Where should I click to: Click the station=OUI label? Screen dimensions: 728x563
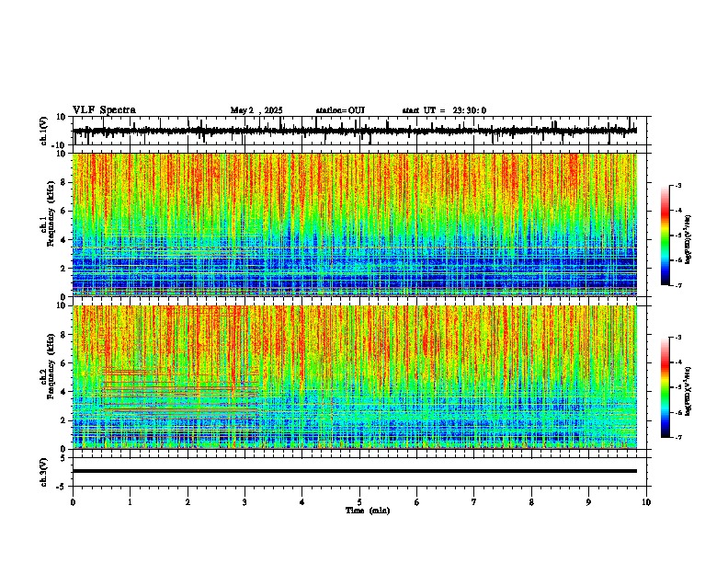click(340, 110)
